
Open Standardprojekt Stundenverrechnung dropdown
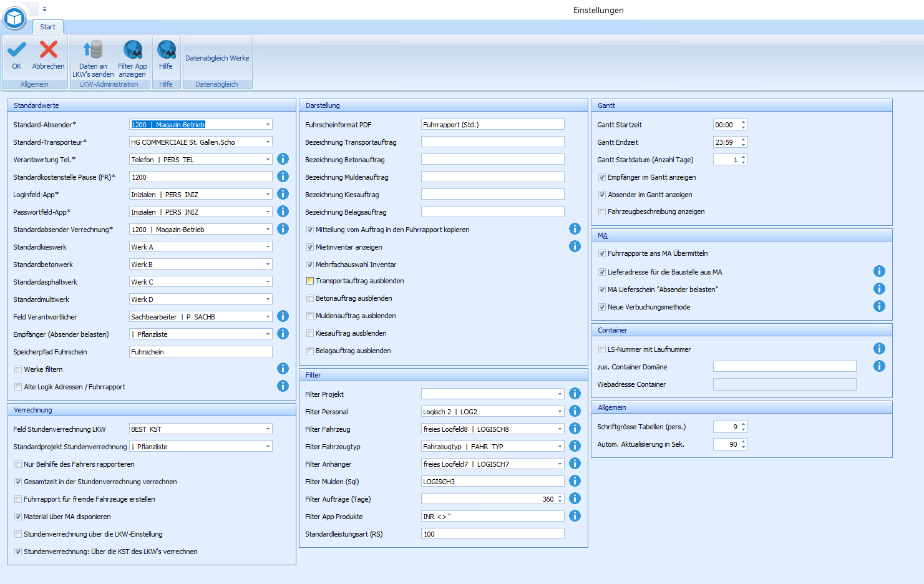point(268,446)
